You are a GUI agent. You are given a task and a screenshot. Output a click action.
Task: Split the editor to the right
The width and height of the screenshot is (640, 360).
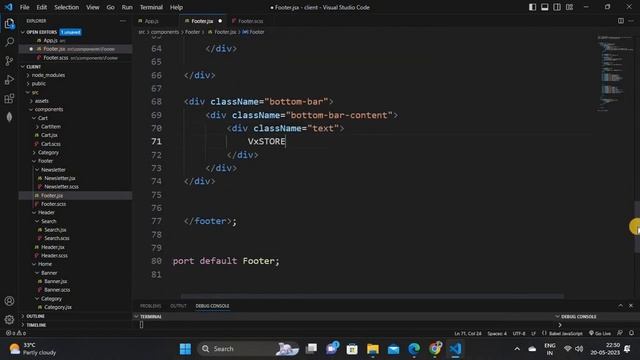click(x=621, y=21)
